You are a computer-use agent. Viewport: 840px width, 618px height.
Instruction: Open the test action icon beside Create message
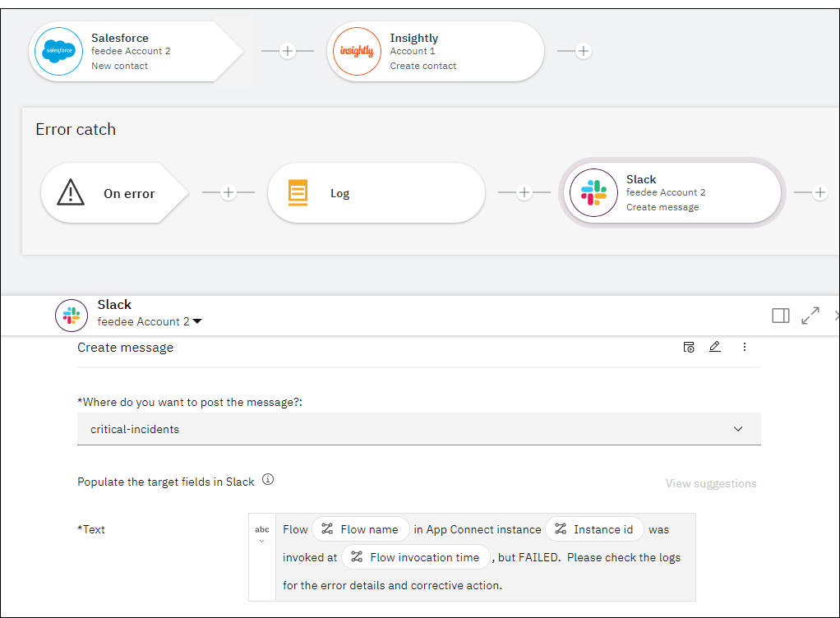(689, 347)
